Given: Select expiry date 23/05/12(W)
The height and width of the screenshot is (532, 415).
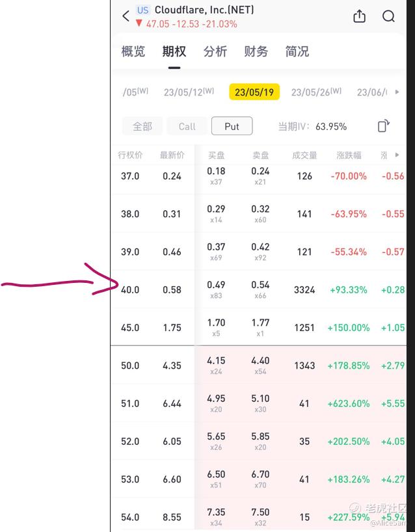Looking at the screenshot, I should (x=189, y=92).
